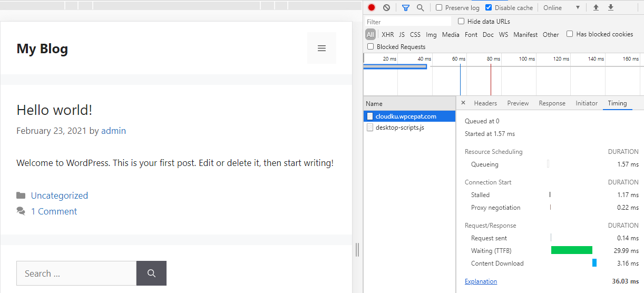The height and width of the screenshot is (293, 644).
Task: Uncheck the Disable cache checkbox
Action: coord(489,8)
